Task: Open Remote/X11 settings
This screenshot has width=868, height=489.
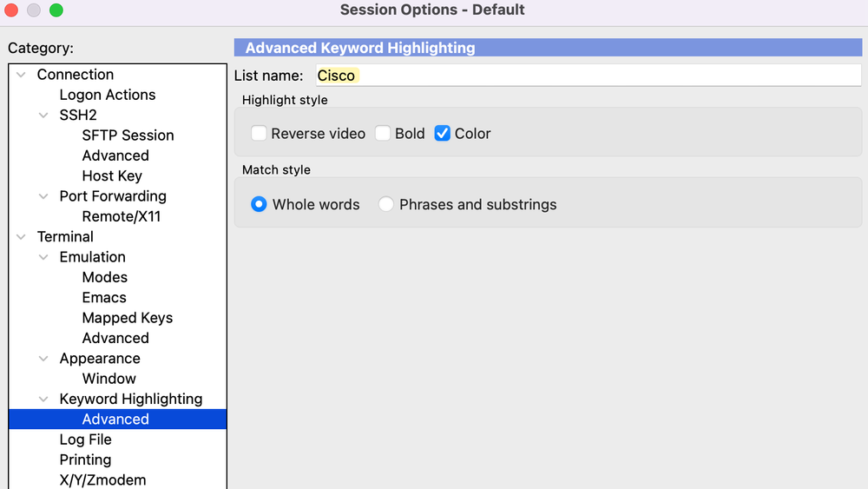Action: click(122, 216)
